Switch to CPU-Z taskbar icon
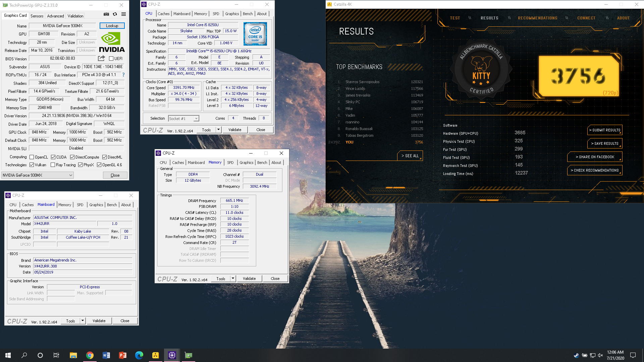The width and height of the screenshot is (644, 362). [172, 355]
